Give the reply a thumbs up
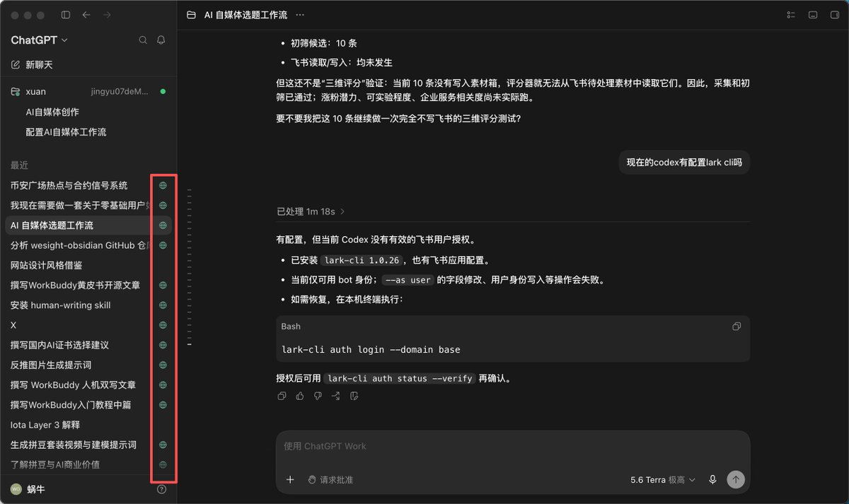Viewport: 849px width, 504px height. click(x=300, y=396)
